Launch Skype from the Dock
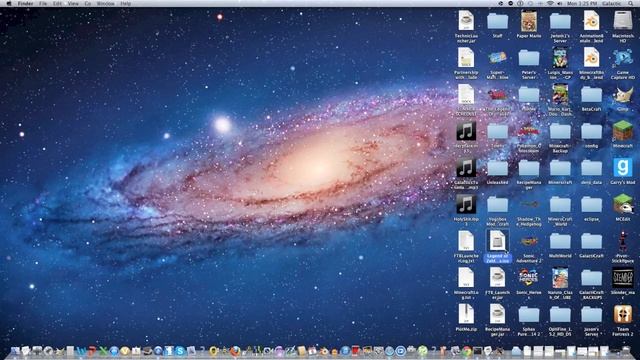This screenshot has width=640, height=360. pos(180,351)
